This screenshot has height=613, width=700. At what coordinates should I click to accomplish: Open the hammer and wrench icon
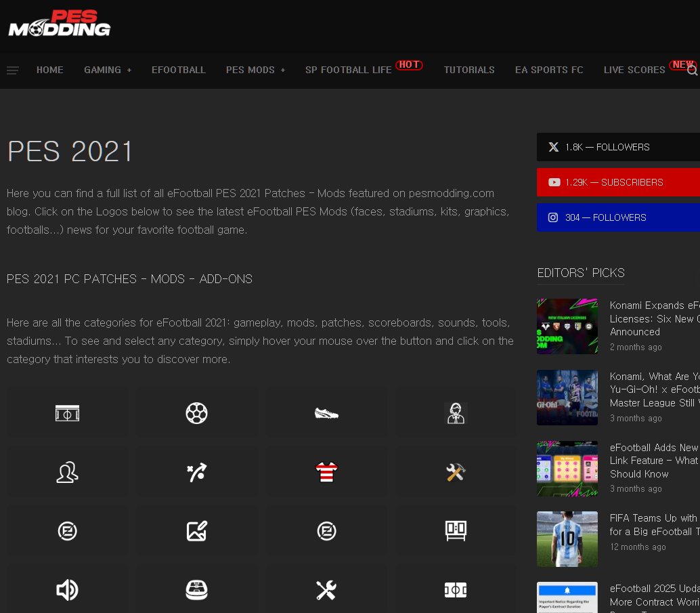(x=456, y=472)
